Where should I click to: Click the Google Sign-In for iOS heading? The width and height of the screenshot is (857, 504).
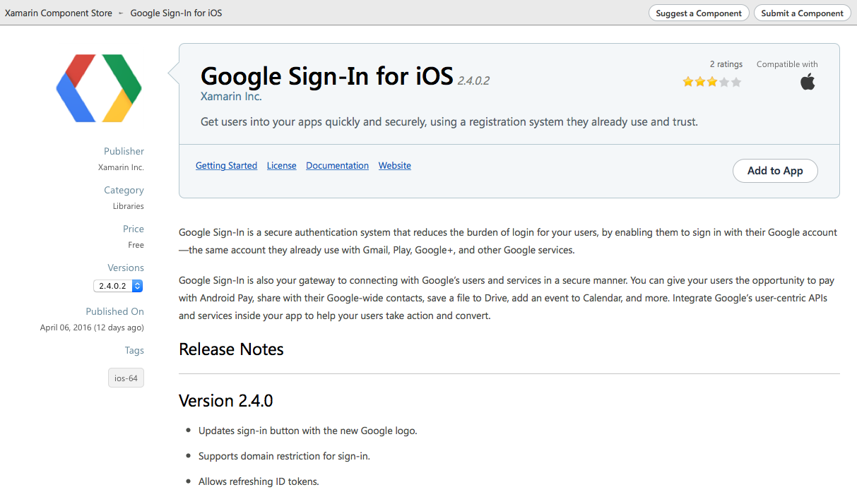327,76
